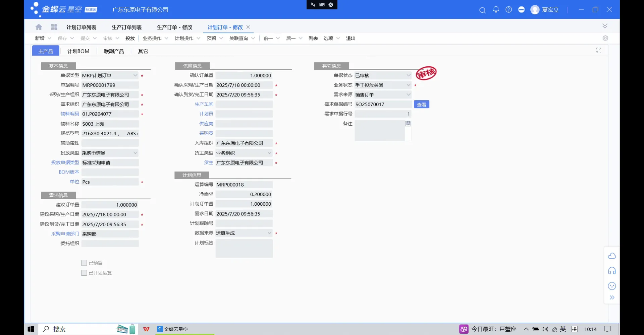
Task: Click the 备注 text field
Action: [x=379, y=131]
